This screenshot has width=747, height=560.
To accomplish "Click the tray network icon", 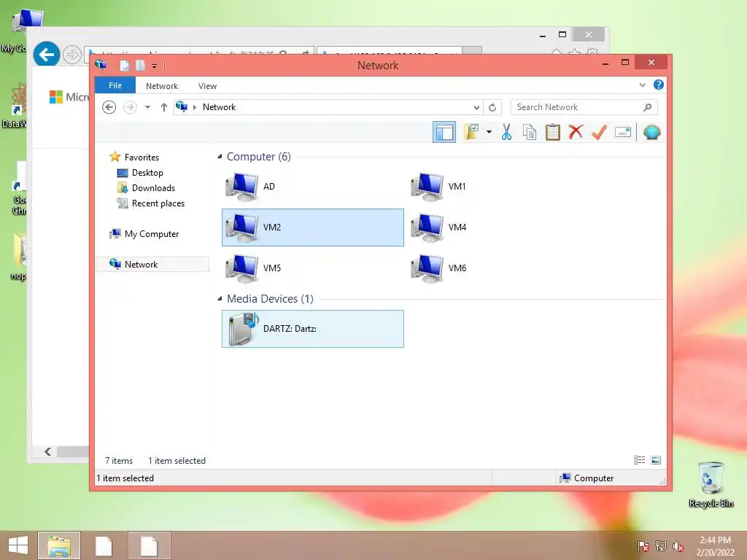I will pos(660,545).
